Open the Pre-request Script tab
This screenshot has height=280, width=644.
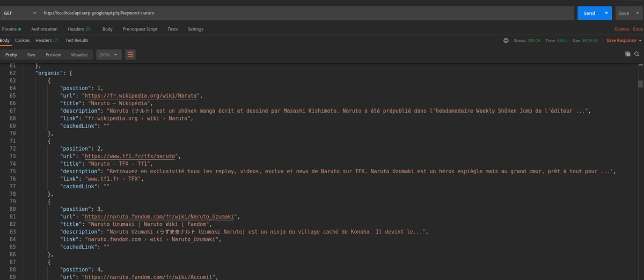pos(140,29)
